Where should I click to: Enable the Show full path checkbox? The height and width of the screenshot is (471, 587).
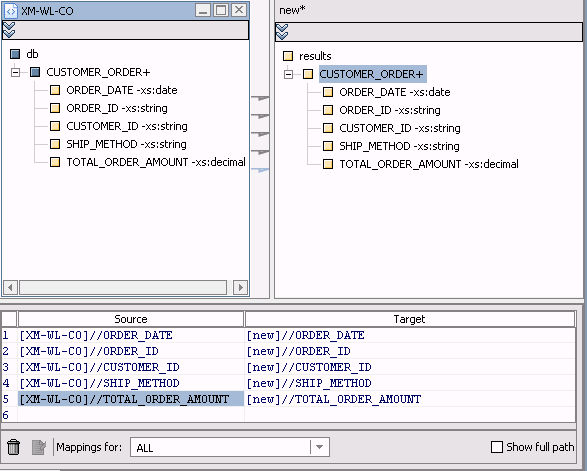pyautogui.click(x=497, y=447)
